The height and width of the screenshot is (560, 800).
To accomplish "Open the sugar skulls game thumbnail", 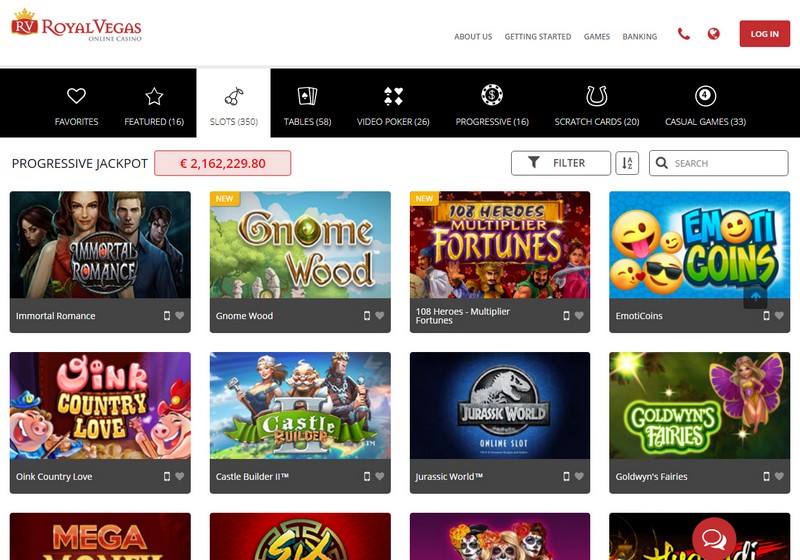I will tap(499, 537).
